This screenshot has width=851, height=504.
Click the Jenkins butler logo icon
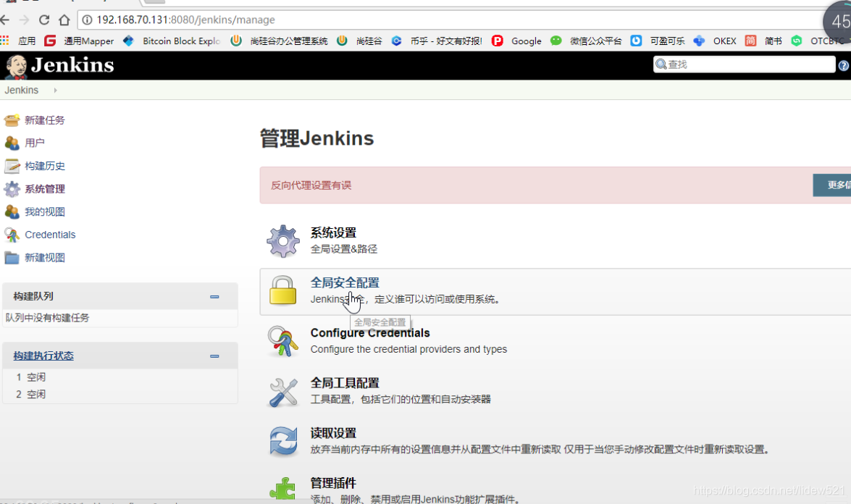click(x=16, y=67)
